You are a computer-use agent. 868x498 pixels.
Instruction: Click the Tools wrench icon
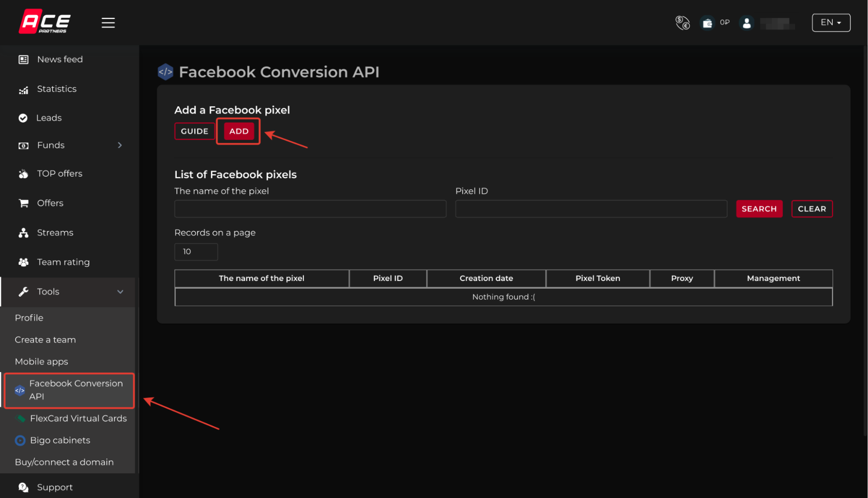(23, 292)
